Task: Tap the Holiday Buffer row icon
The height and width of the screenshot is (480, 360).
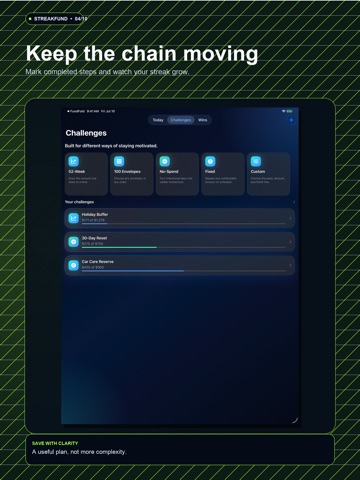Action: (x=73, y=218)
